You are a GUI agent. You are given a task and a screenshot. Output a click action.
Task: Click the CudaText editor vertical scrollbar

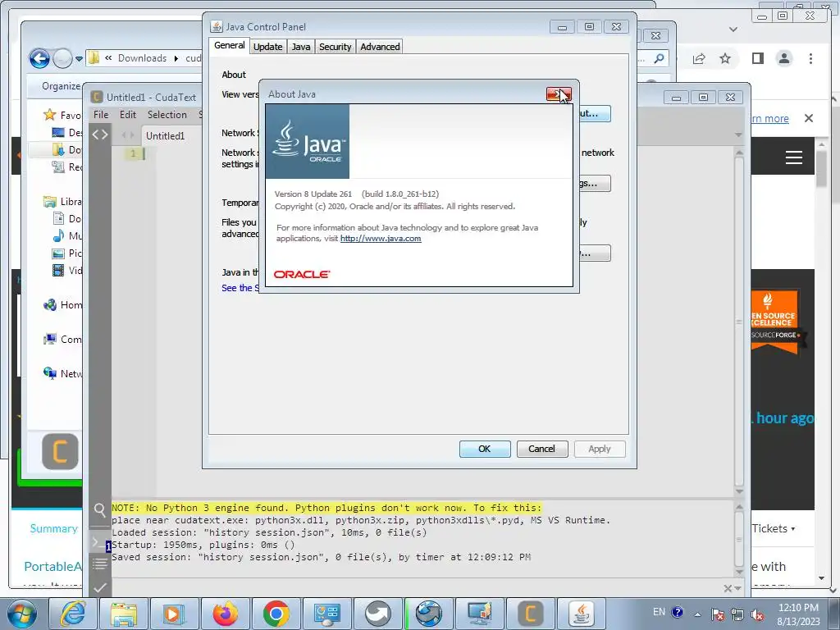point(739,322)
